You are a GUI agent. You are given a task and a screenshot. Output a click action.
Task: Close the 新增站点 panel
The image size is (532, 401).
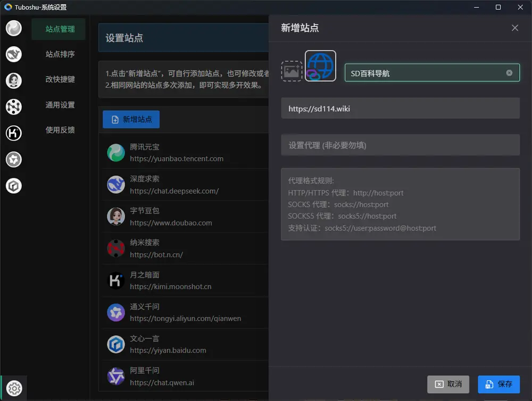pyautogui.click(x=514, y=28)
